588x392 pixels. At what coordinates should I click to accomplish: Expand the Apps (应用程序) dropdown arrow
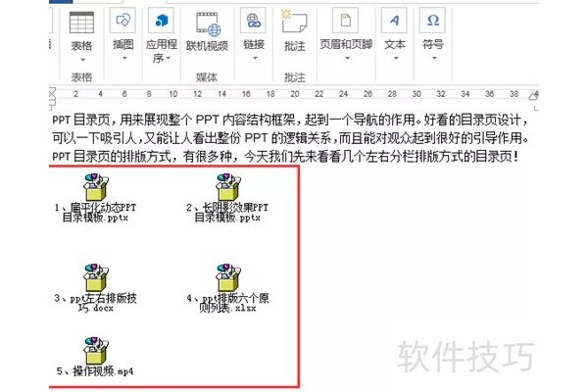[169, 58]
